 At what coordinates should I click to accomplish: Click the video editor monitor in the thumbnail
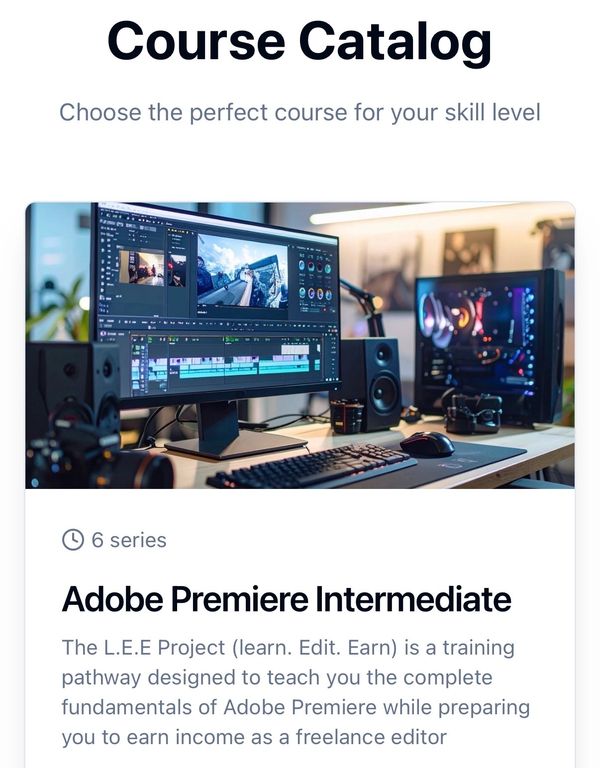[216, 304]
